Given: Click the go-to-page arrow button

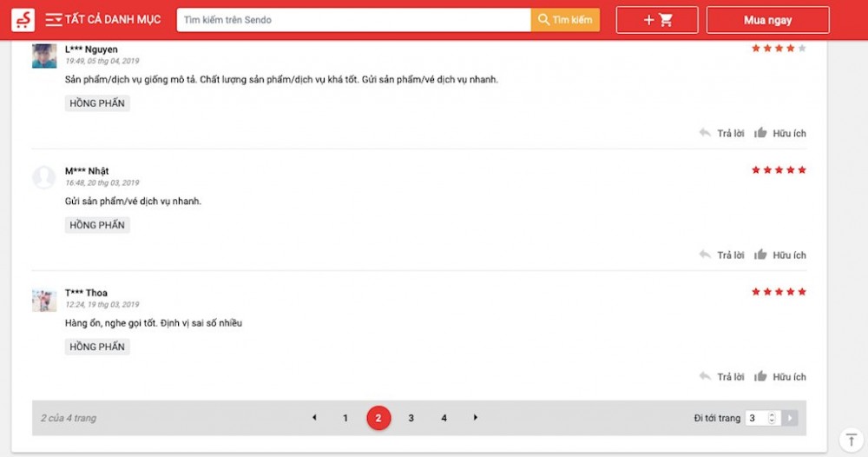Looking at the screenshot, I should tap(790, 418).
